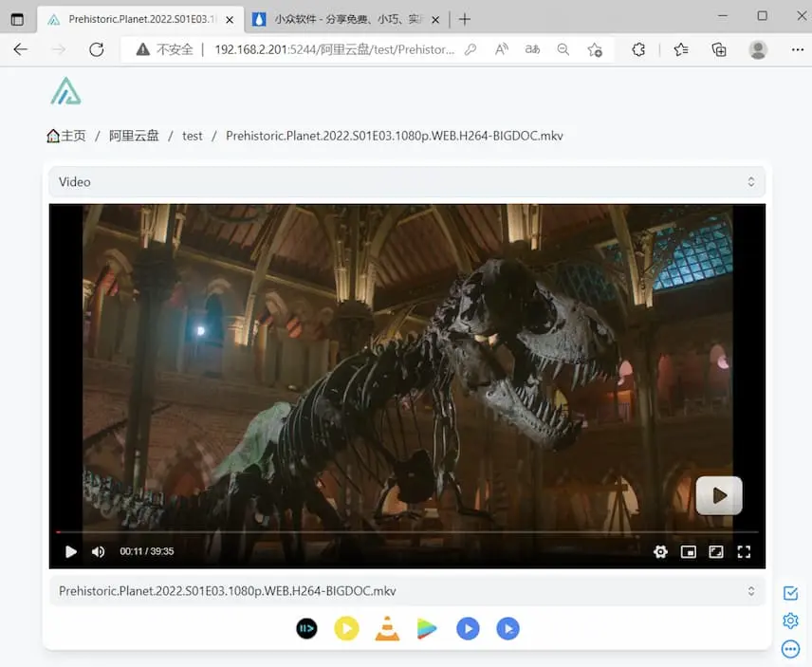
Task: Go to 阿里云盘 breadcrumb folder
Action: (x=134, y=136)
